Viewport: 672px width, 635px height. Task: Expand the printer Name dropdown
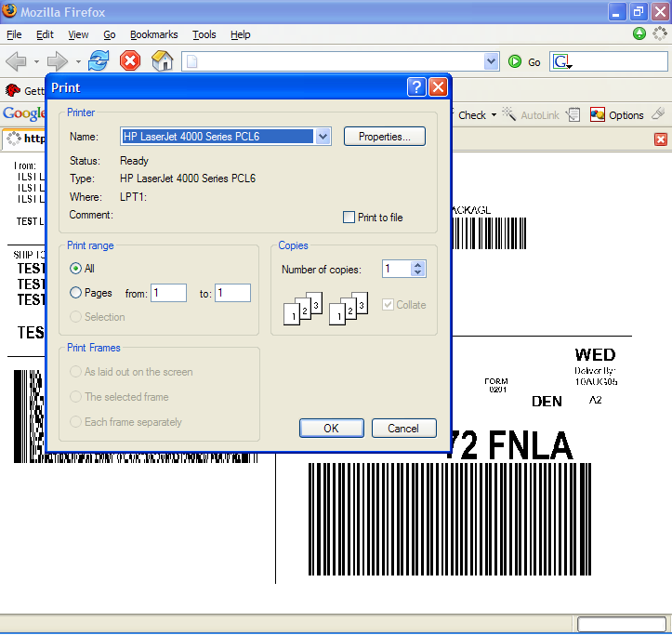click(x=323, y=137)
